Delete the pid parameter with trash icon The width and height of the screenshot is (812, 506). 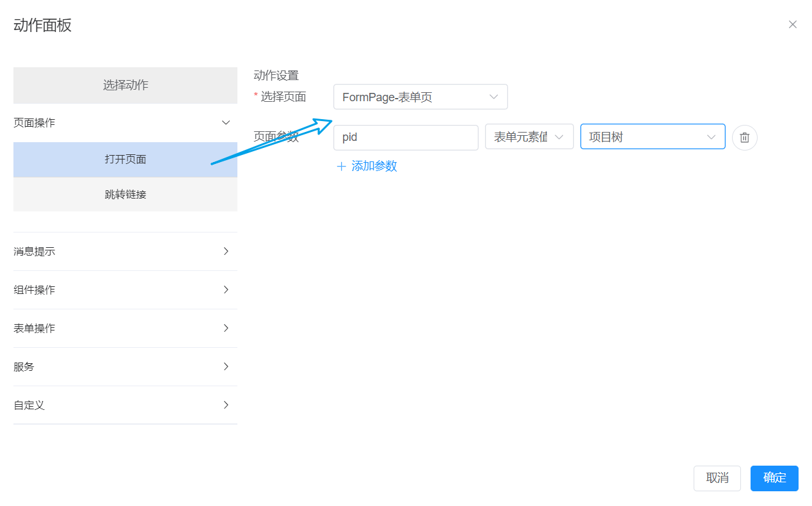(x=744, y=138)
